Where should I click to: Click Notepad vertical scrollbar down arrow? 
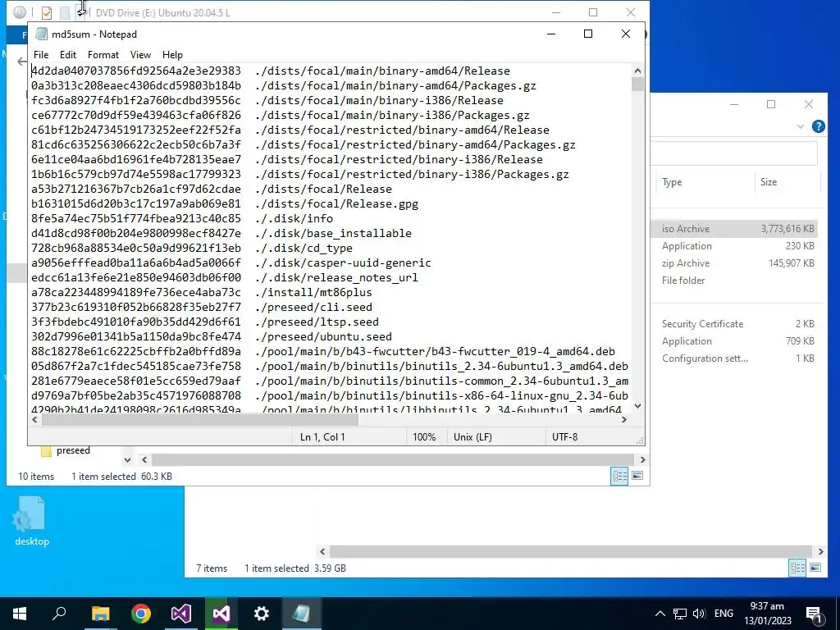637,406
